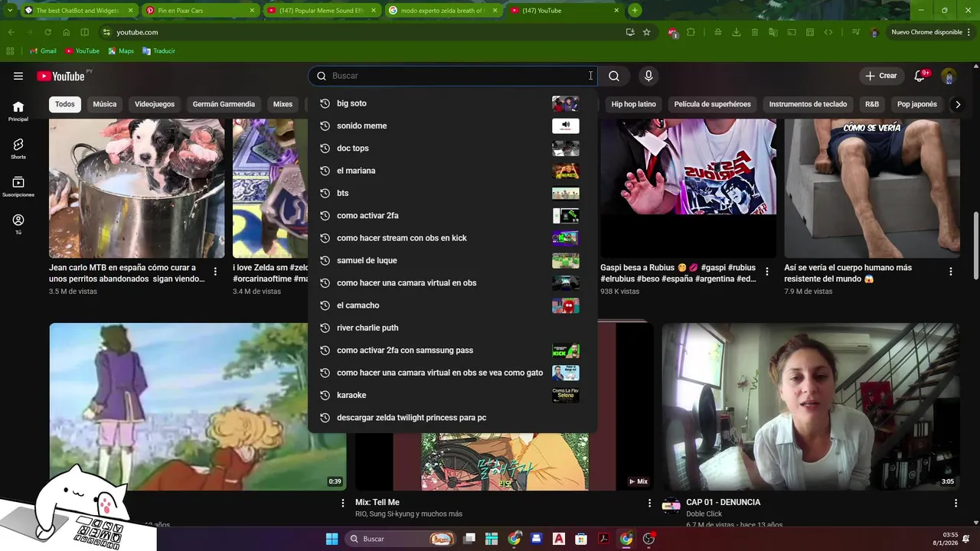
Task: Click the YouTube Buscar search field
Action: click(x=452, y=76)
